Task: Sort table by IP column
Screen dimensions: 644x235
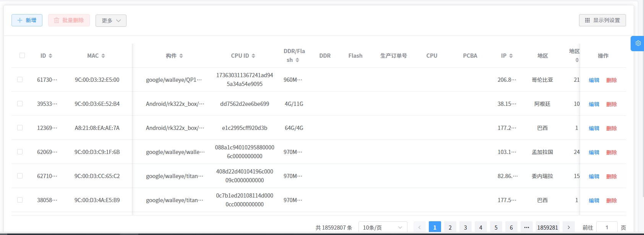Action: click(x=511, y=56)
